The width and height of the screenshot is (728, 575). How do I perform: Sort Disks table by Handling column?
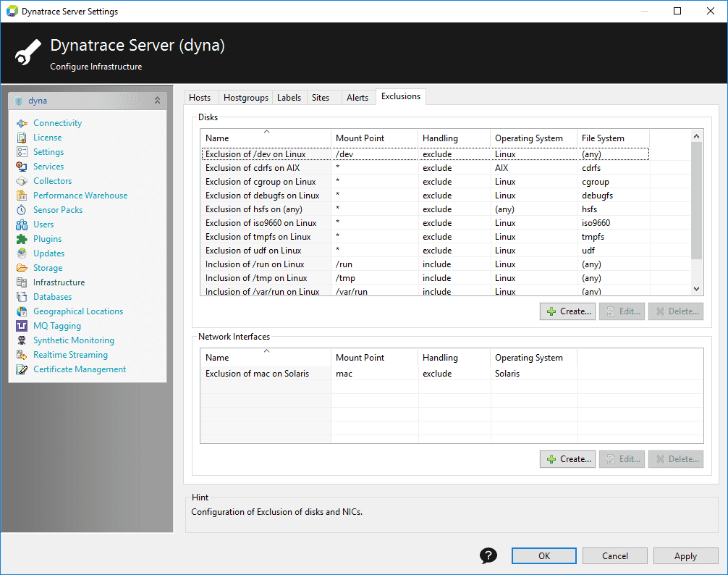(x=454, y=138)
